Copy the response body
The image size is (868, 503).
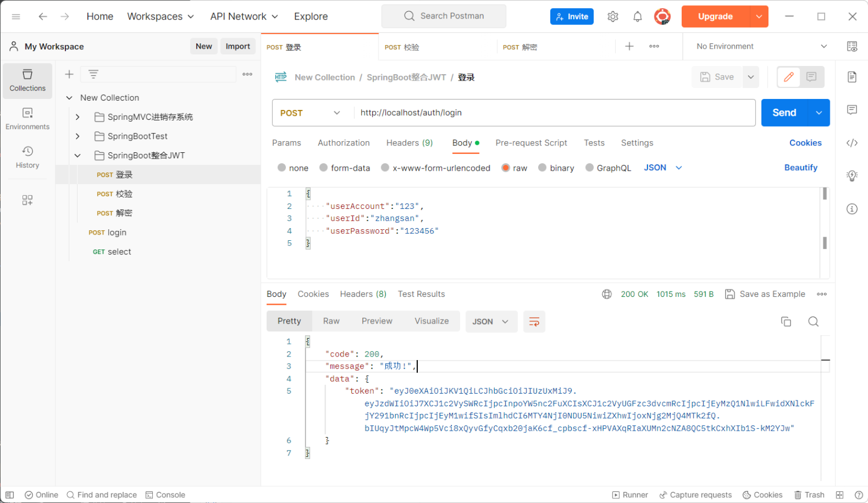(x=786, y=322)
